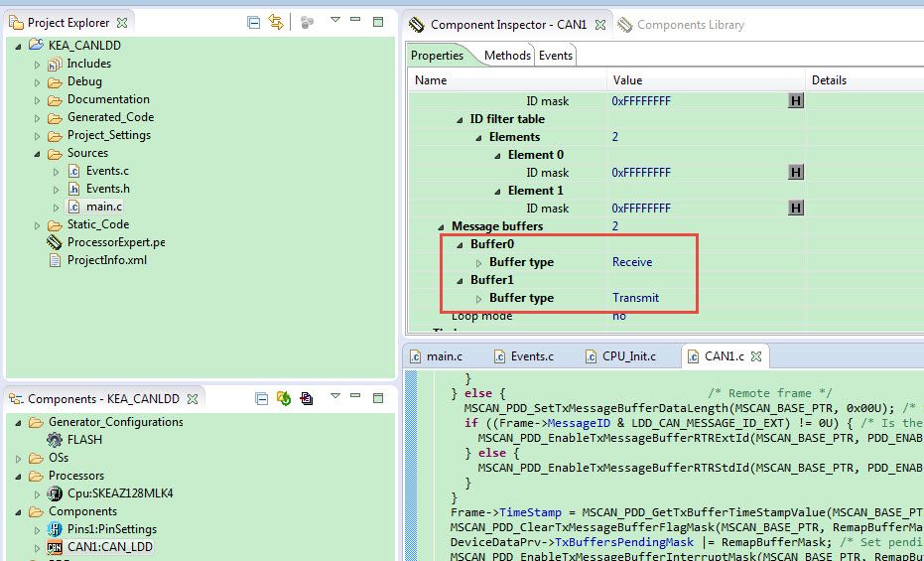Maximize the Components panel
The image size is (924, 561).
coord(378,398)
